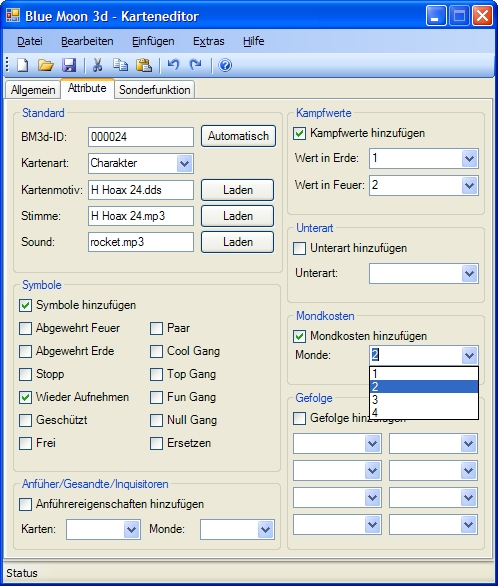This screenshot has height=586, width=498.
Task: Open the Bearbeiten menu
Action: [x=87, y=41]
